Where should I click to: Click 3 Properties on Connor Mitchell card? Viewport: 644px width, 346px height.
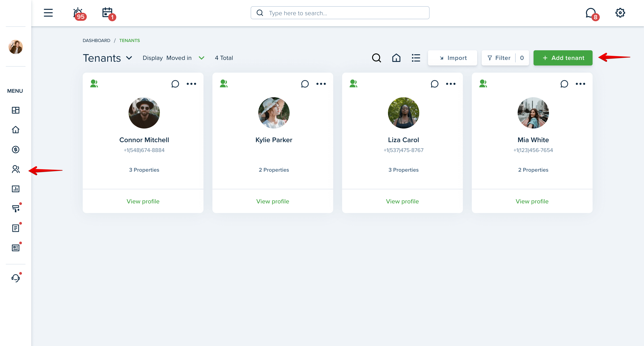tap(144, 170)
